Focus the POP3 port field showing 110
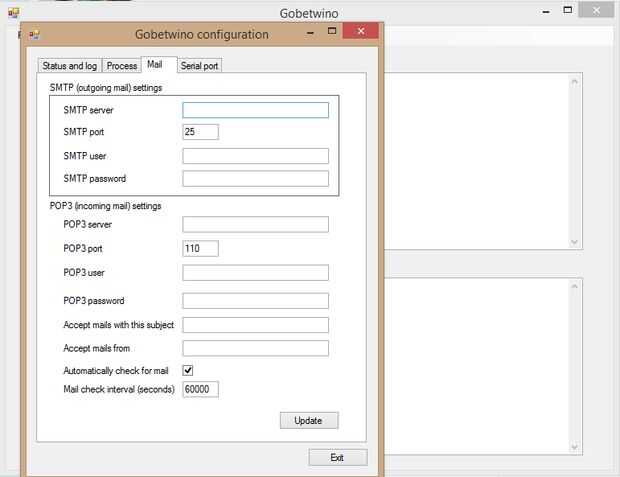This screenshot has width=620, height=477. coord(200,248)
